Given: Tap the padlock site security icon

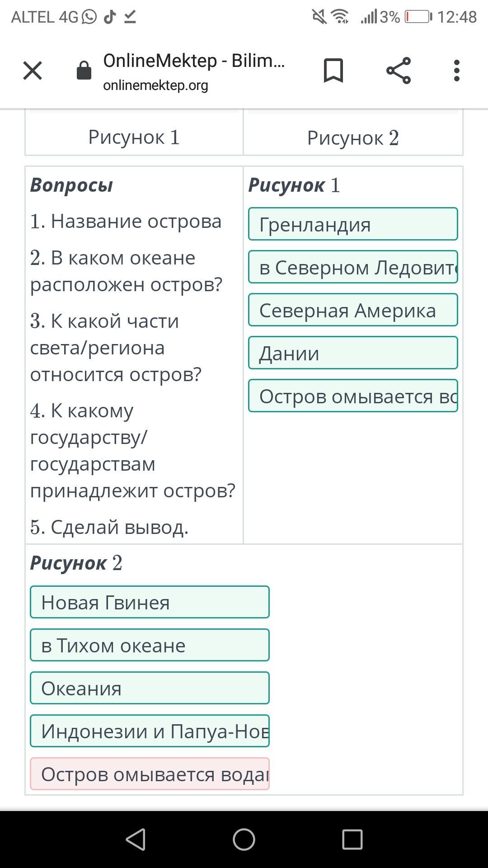Looking at the screenshot, I should (x=84, y=71).
